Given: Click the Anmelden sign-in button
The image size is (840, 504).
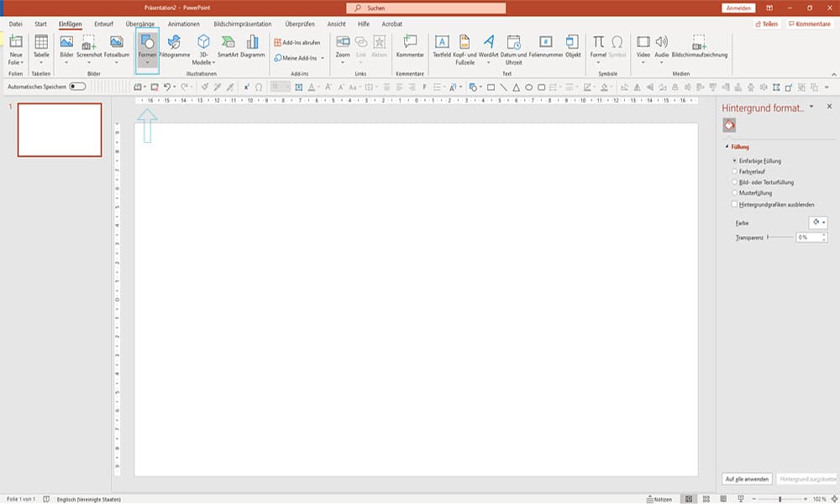Looking at the screenshot, I should tap(738, 8).
